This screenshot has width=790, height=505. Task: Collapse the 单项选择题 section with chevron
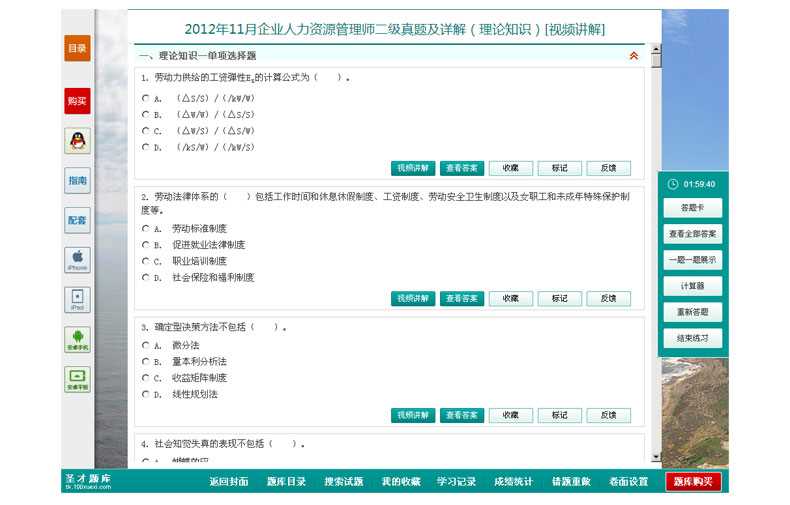633,56
